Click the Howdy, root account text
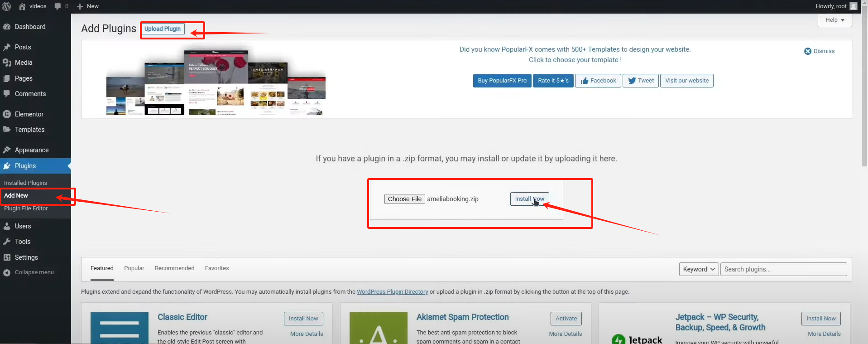This screenshot has height=344, width=868. tap(831, 6)
